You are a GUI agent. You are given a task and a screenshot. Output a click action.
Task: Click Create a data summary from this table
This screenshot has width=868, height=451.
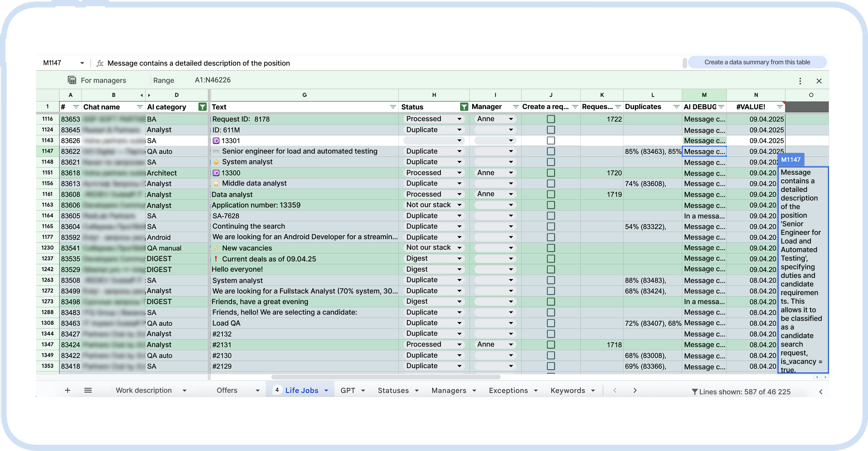coord(757,62)
